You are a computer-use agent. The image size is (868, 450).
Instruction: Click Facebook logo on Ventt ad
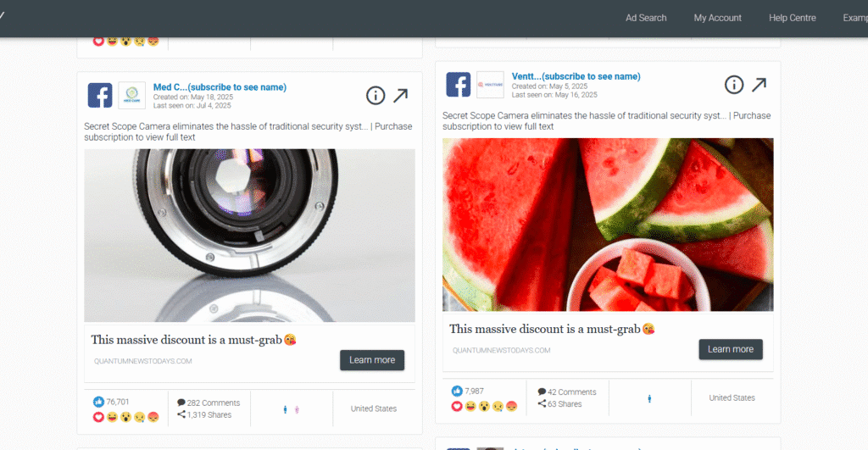point(459,85)
